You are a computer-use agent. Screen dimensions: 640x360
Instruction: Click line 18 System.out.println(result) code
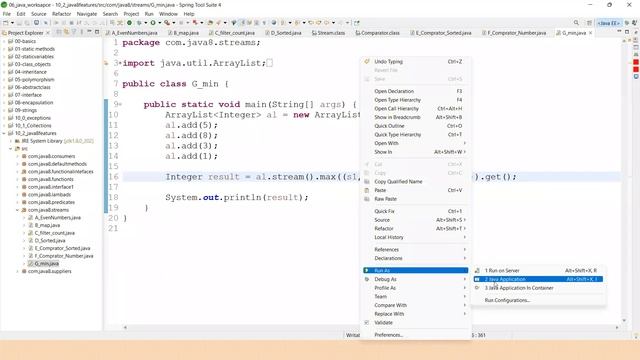point(237,198)
